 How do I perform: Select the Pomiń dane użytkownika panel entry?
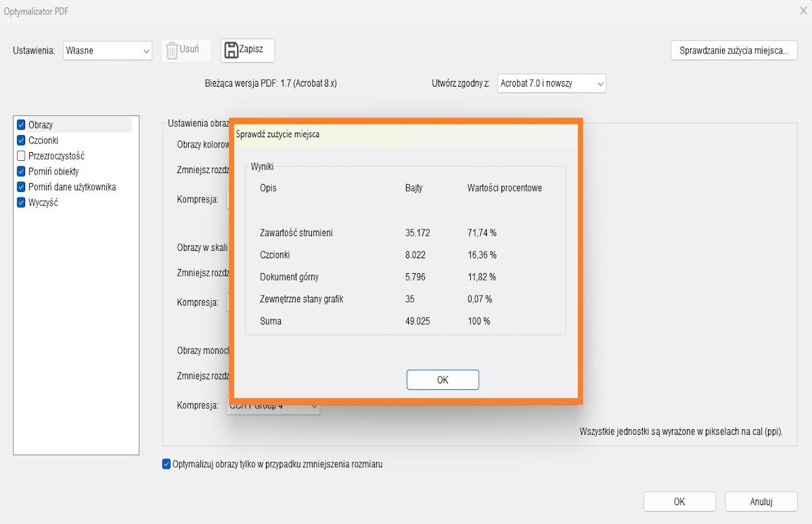72,187
